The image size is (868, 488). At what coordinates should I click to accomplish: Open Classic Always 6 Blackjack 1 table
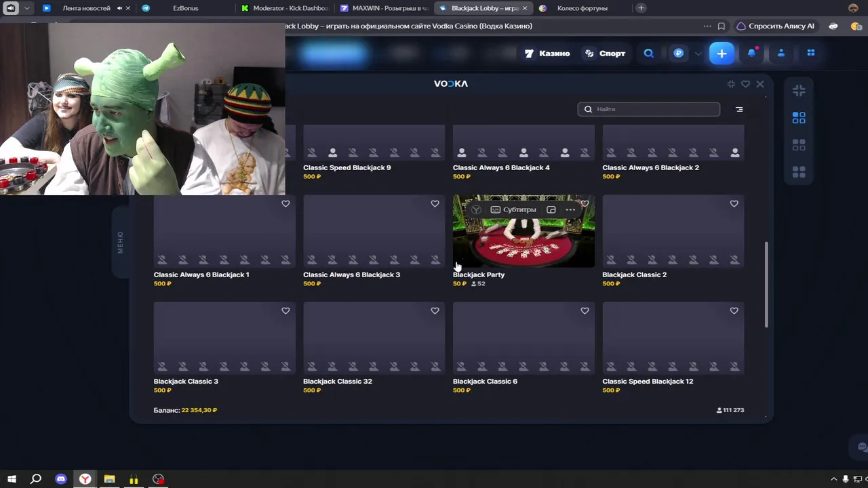(224, 231)
